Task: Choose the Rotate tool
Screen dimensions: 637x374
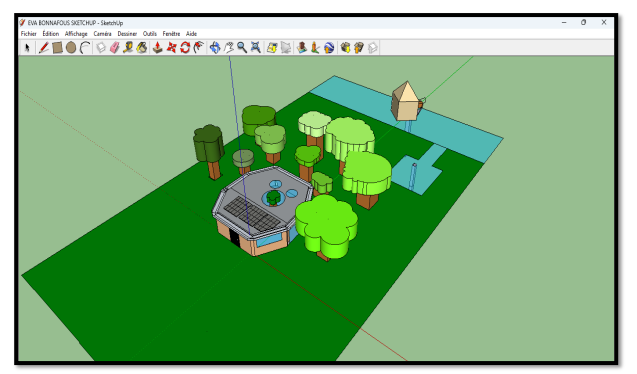Action: point(185,48)
